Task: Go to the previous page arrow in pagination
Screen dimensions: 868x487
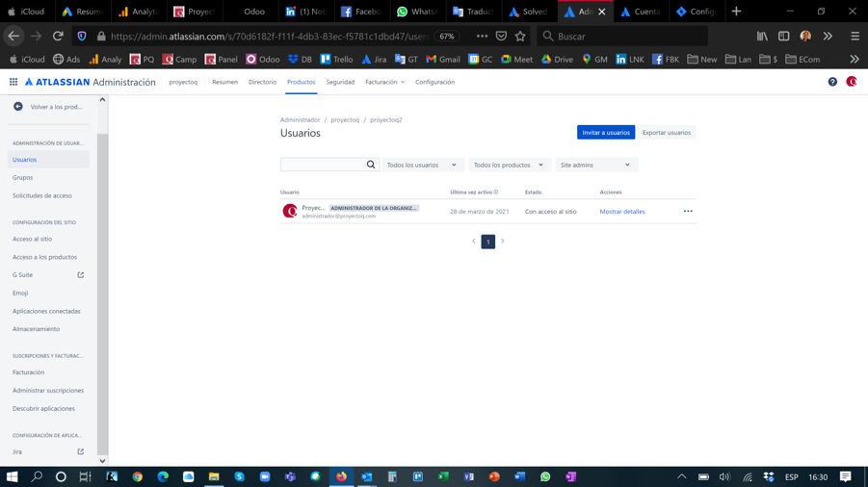Action: pyautogui.click(x=474, y=241)
